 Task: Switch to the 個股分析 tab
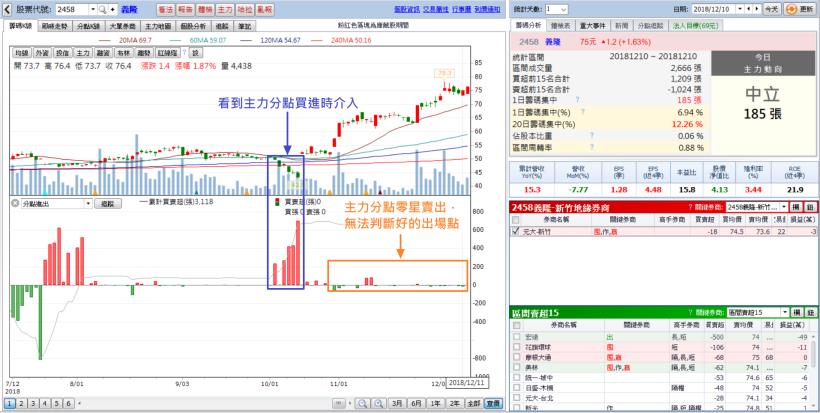192,26
